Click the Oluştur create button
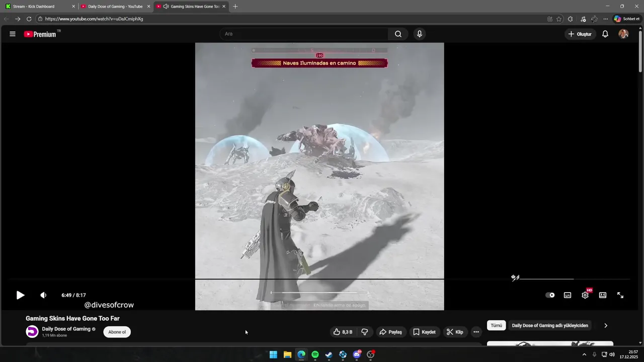 click(x=580, y=34)
